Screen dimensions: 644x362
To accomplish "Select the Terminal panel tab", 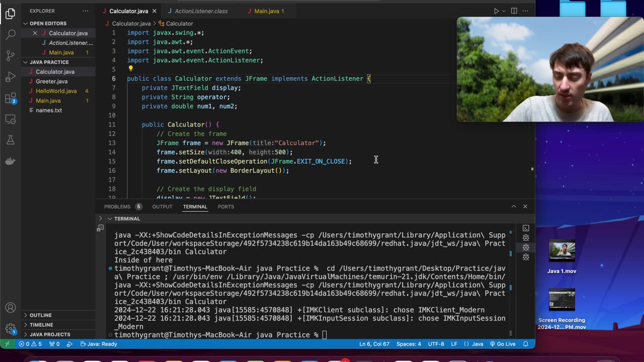I will (x=195, y=207).
